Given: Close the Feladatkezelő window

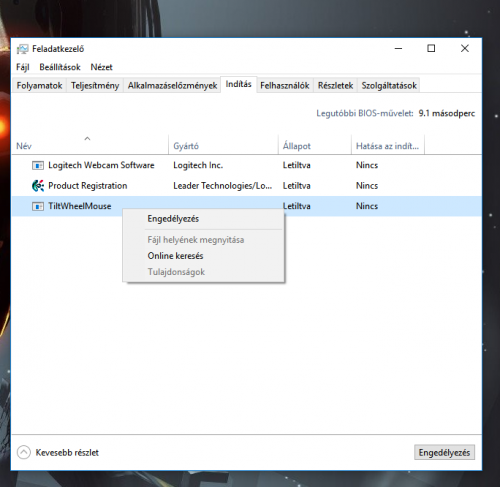Looking at the screenshot, I should (465, 49).
